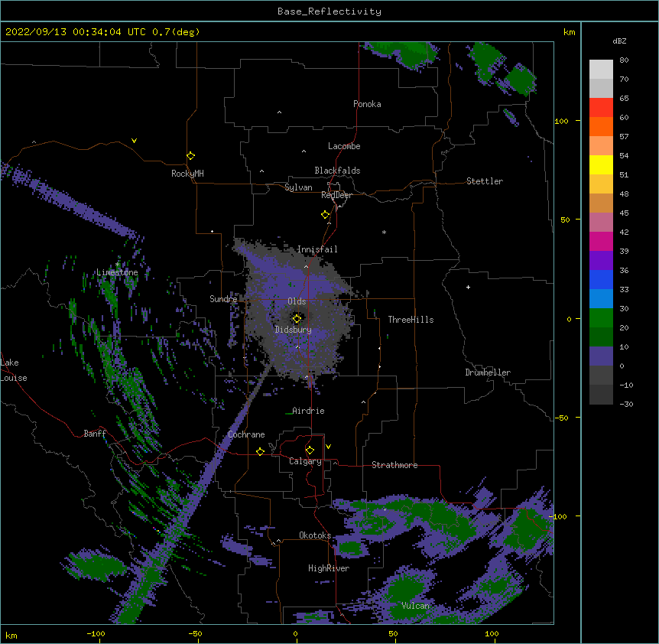
Task: Click the dBZ legend heading
Action: pos(619,41)
